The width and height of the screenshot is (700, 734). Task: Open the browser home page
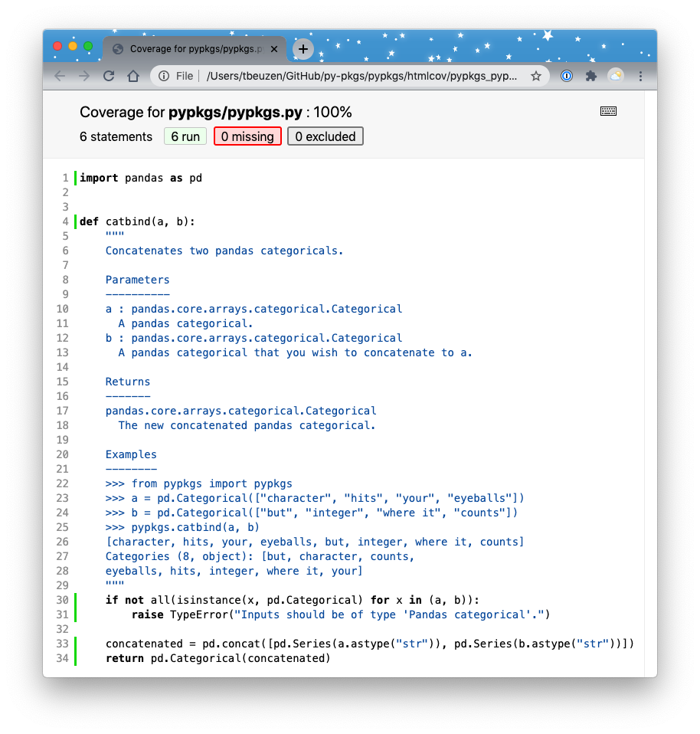(x=133, y=76)
